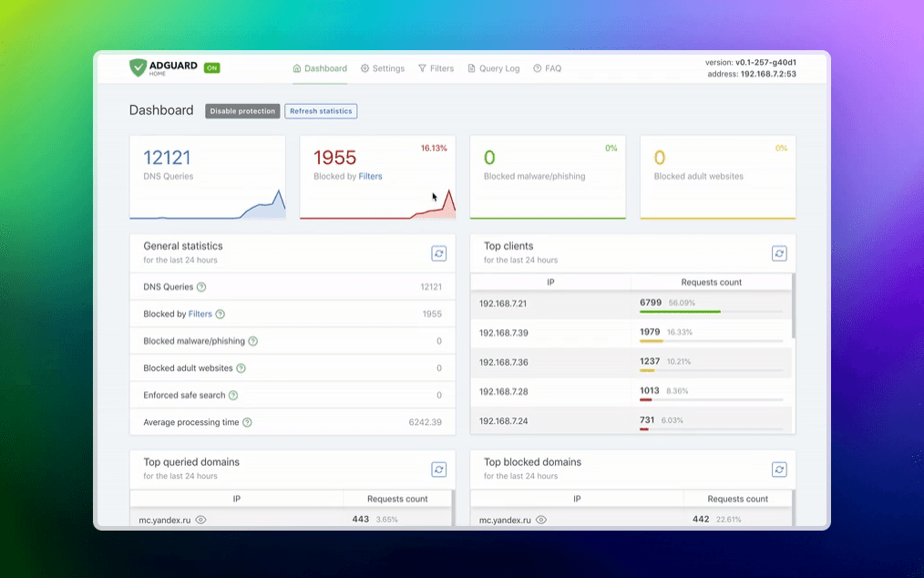Image resolution: width=924 pixels, height=578 pixels.
Task: Refresh the Top queried domains panel
Action: (x=438, y=469)
